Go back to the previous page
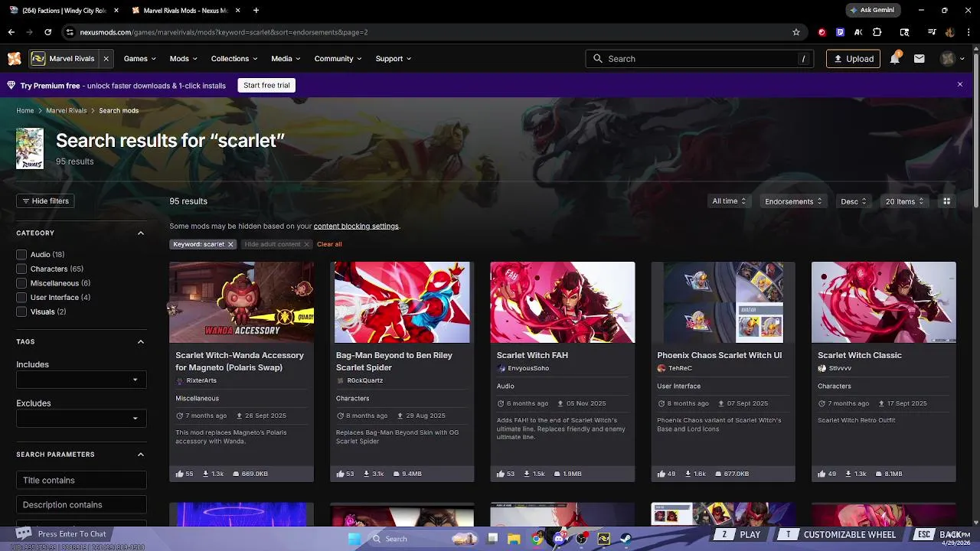Image resolution: width=980 pixels, height=551 pixels. click(x=11, y=32)
